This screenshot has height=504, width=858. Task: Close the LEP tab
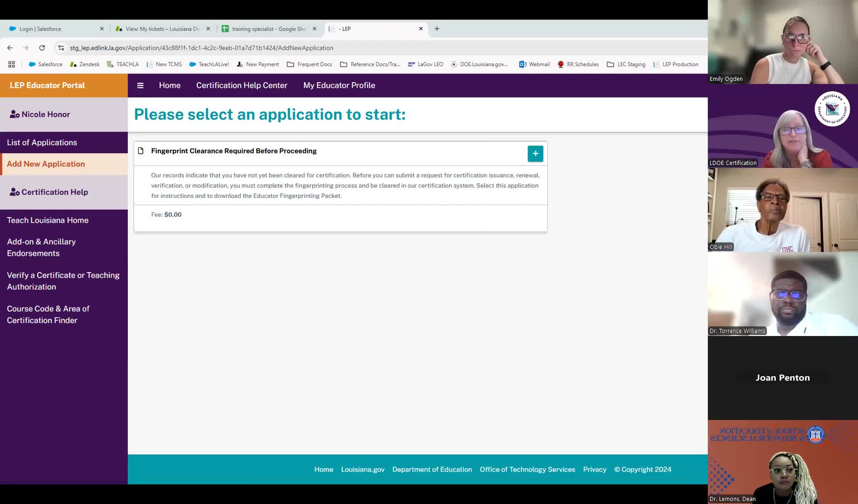[421, 28]
